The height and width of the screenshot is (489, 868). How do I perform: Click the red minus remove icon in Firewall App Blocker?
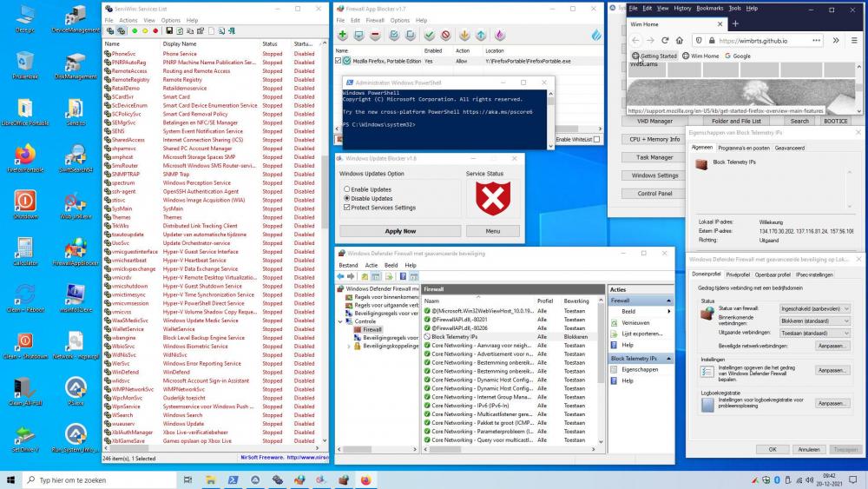pos(374,36)
